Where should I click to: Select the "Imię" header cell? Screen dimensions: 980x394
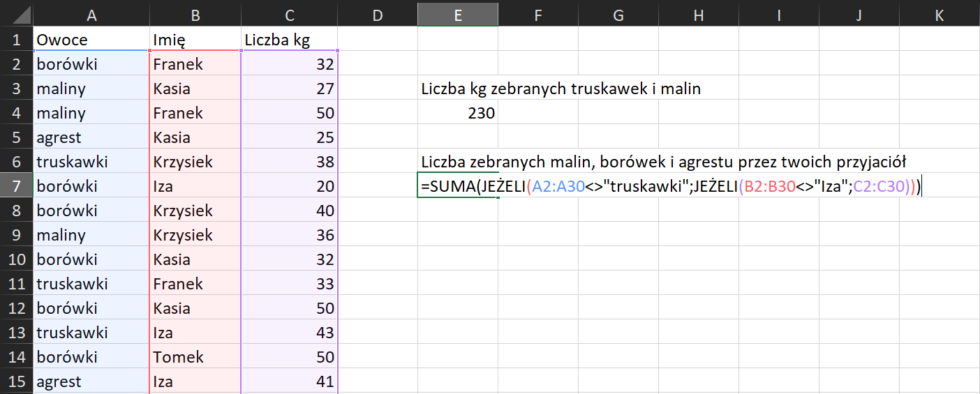[x=195, y=40]
